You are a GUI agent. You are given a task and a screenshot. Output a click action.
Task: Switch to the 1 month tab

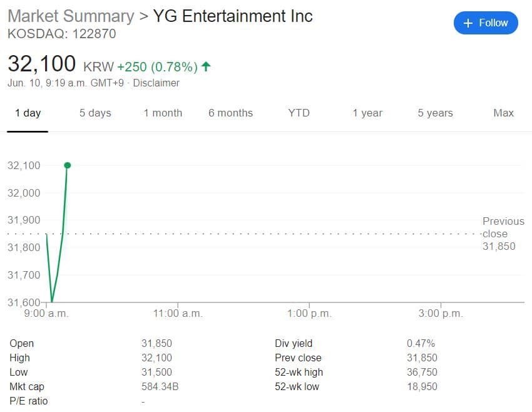tap(163, 113)
